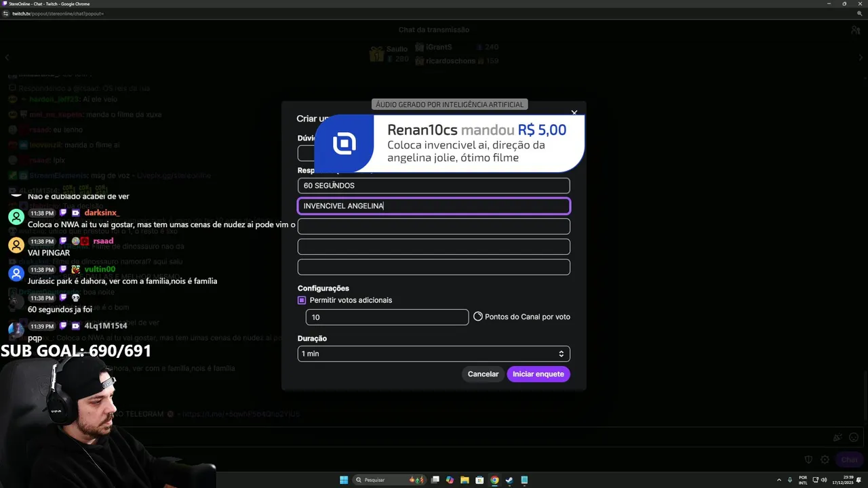Click the channel points icon beside 'Pontos do Canal'
868x488 pixels.
[478, 317]
